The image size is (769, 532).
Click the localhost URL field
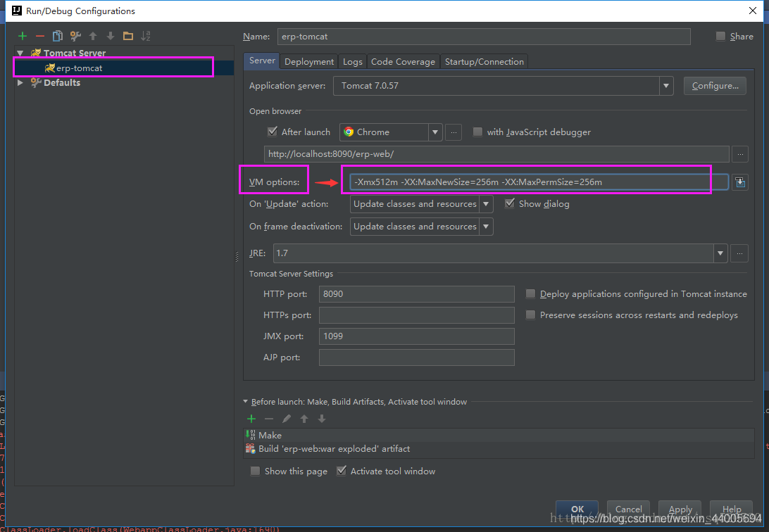[x=496, y=154]
